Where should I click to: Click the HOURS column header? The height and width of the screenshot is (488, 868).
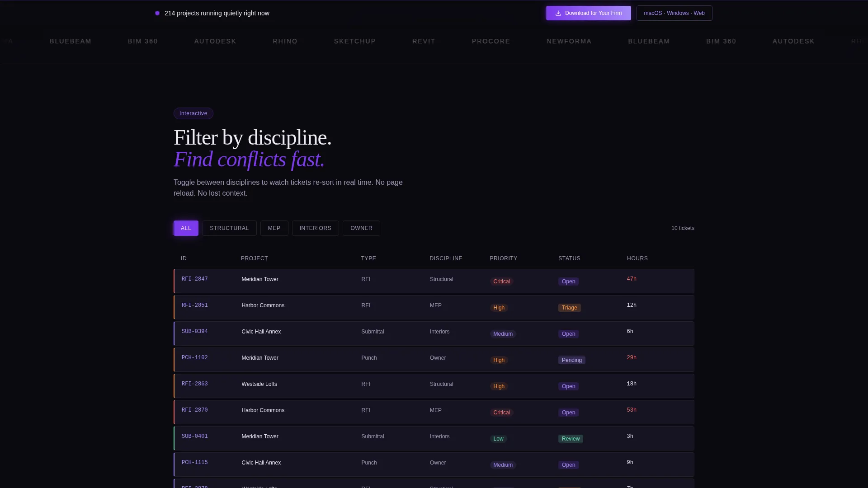[637, 258]
